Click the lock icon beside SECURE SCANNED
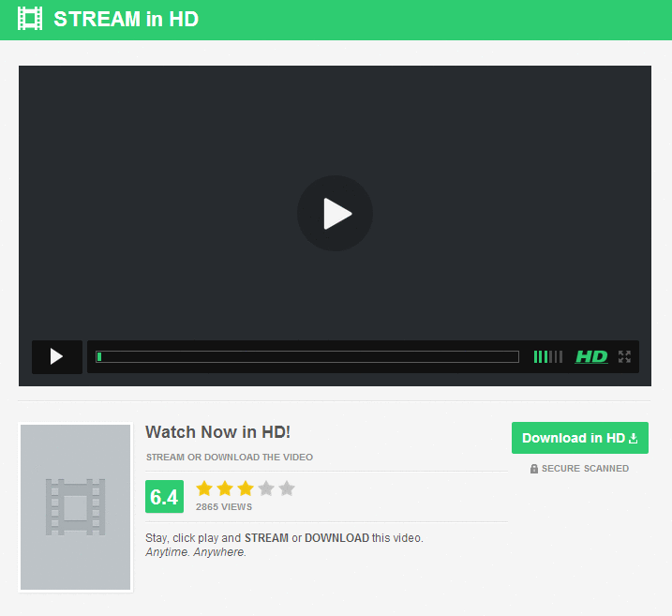Image resolution: width=672 pixels, height=616 pixels. pos(534,469)
